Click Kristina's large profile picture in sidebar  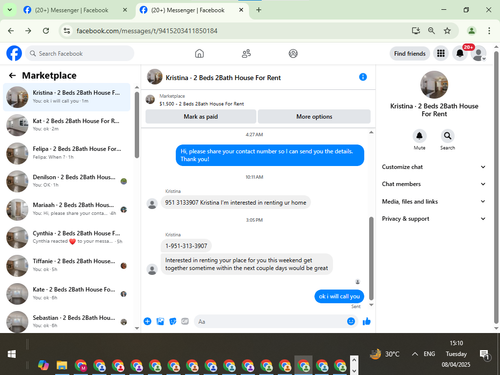click(434, 84)
